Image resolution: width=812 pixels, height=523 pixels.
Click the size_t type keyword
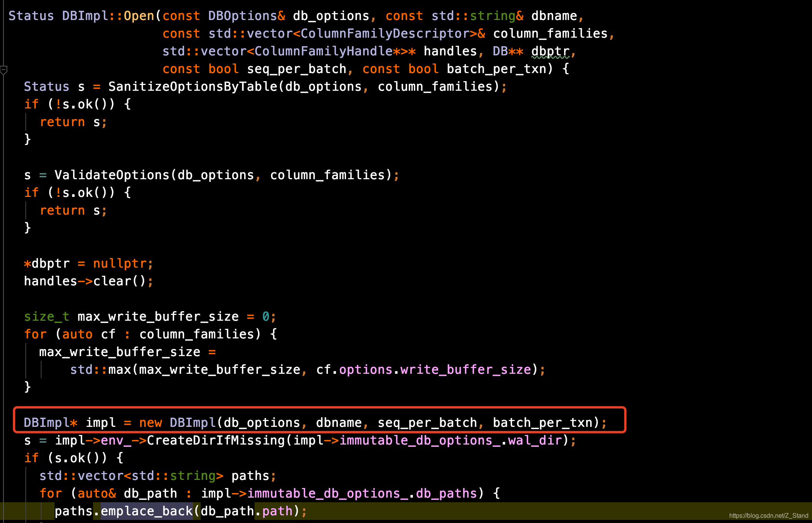tap(47, 316)
